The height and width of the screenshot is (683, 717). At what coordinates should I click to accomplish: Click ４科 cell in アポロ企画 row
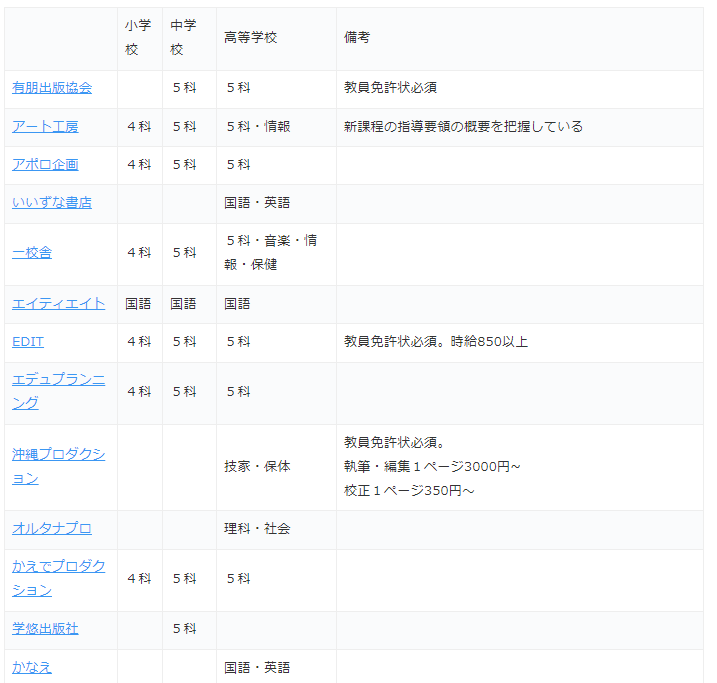point(138,165)
